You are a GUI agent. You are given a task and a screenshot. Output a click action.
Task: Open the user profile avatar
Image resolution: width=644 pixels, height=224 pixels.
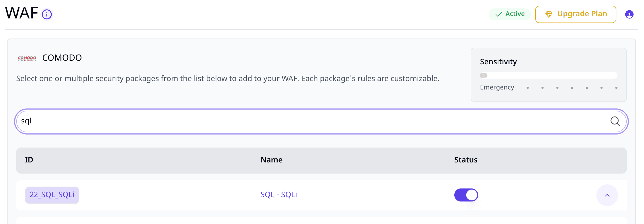629,14
